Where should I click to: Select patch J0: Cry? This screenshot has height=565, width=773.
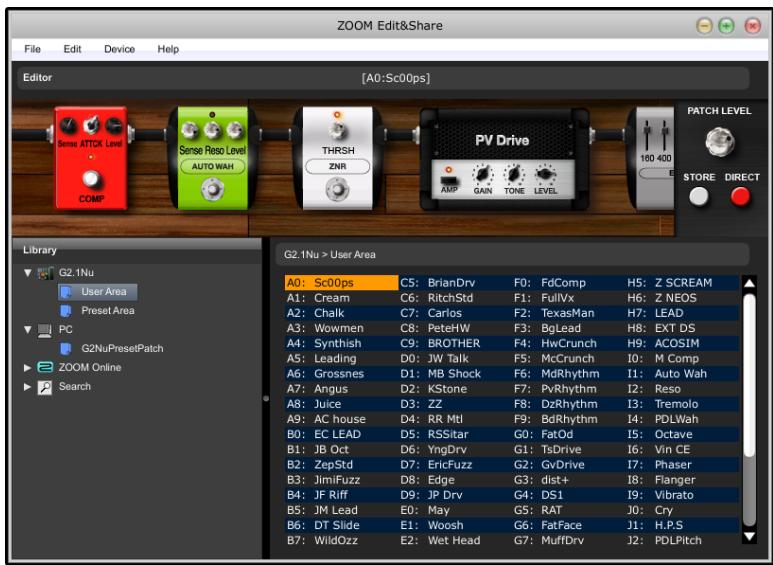pyautogui.click(x=682, y=510)
